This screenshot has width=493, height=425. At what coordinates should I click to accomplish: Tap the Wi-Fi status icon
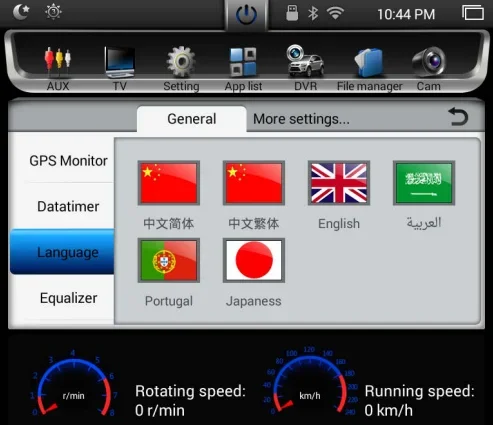click(335, 13)
